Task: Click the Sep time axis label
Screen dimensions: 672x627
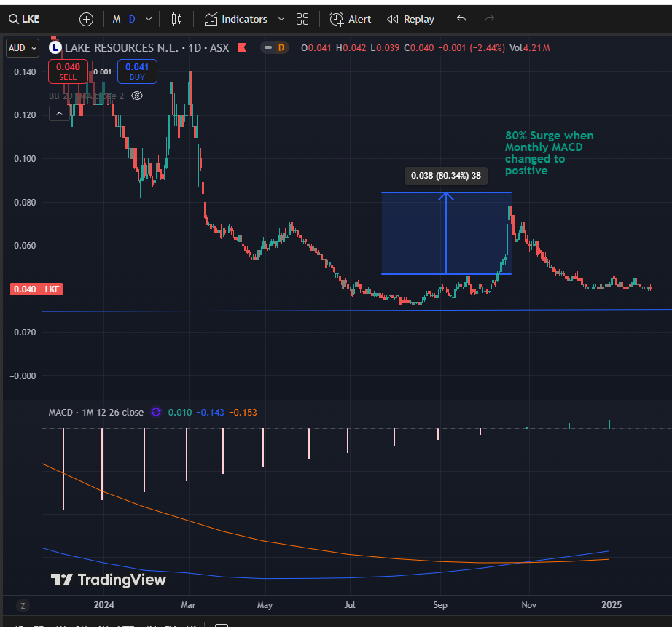Action: tap(440, 604)
